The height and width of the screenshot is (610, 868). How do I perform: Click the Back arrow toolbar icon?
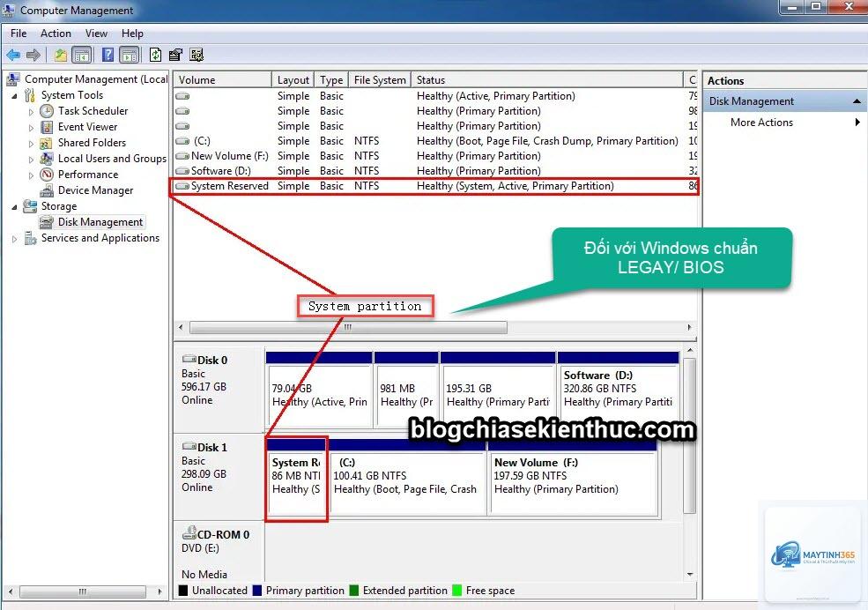click(x=13, y=55)
